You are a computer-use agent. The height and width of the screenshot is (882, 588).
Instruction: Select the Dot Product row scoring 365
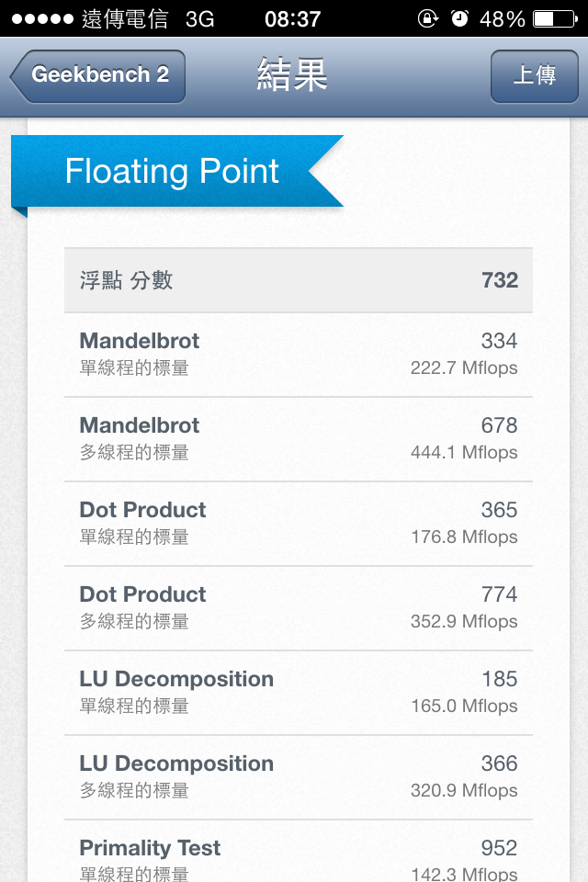point(298,524)
